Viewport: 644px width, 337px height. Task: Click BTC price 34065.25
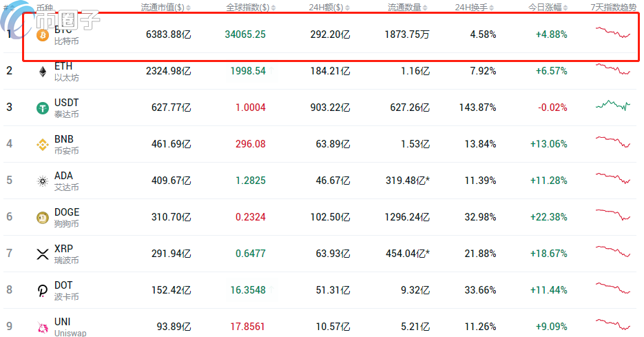click(x=245, y=34)
